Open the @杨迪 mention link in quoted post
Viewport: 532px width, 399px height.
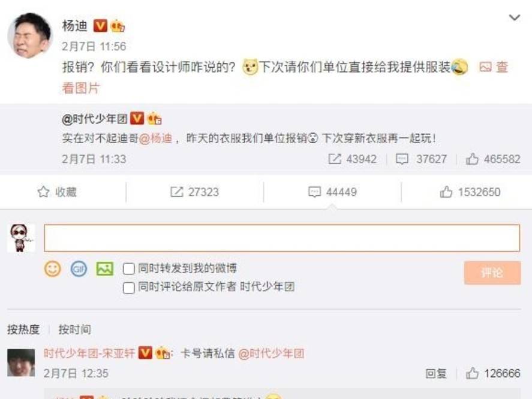click(156, 138)
